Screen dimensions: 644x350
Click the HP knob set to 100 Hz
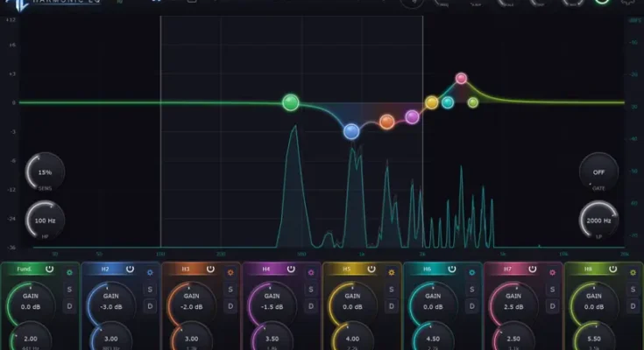point(46,220)
